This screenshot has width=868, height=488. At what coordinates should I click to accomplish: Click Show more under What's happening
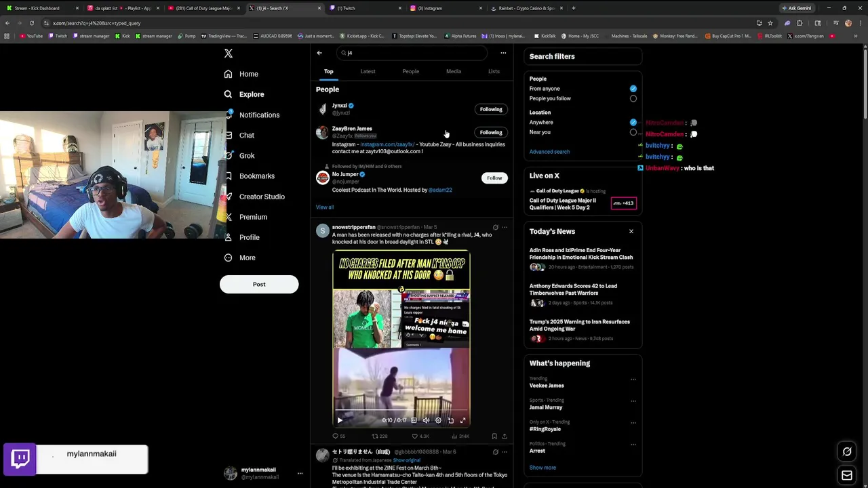(542, 468)
